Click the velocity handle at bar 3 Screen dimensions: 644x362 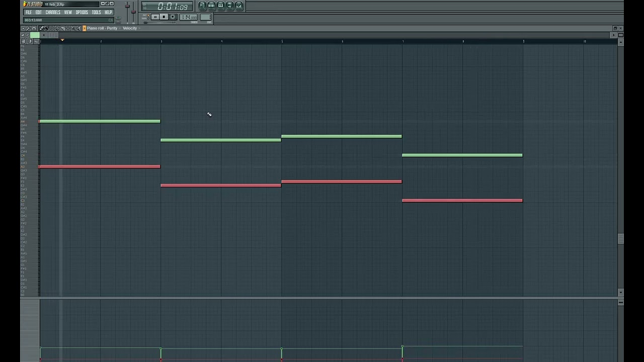point(161,349)
